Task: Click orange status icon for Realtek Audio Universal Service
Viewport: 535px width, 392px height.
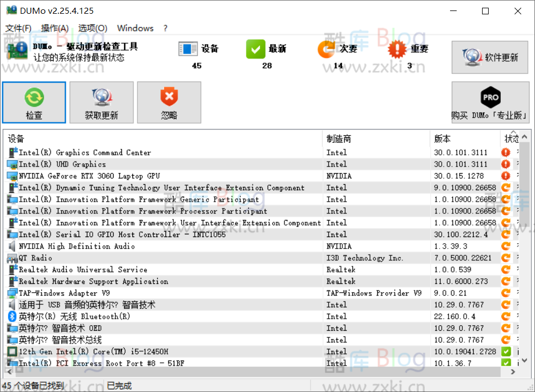Action: 505,270
